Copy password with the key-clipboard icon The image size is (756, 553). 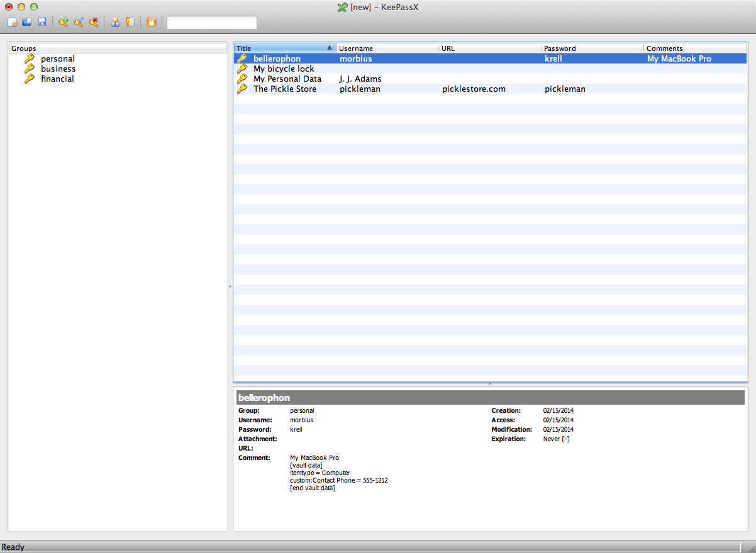pos(130,23)
